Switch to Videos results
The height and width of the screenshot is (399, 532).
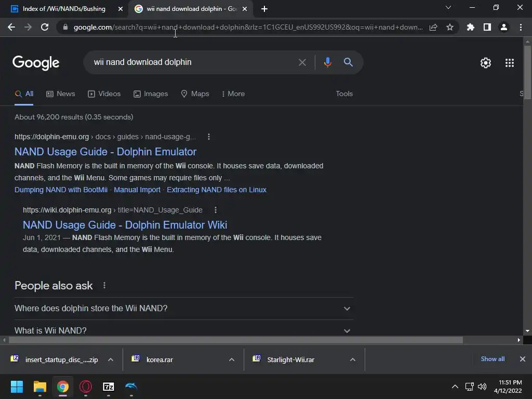(104, 94)
